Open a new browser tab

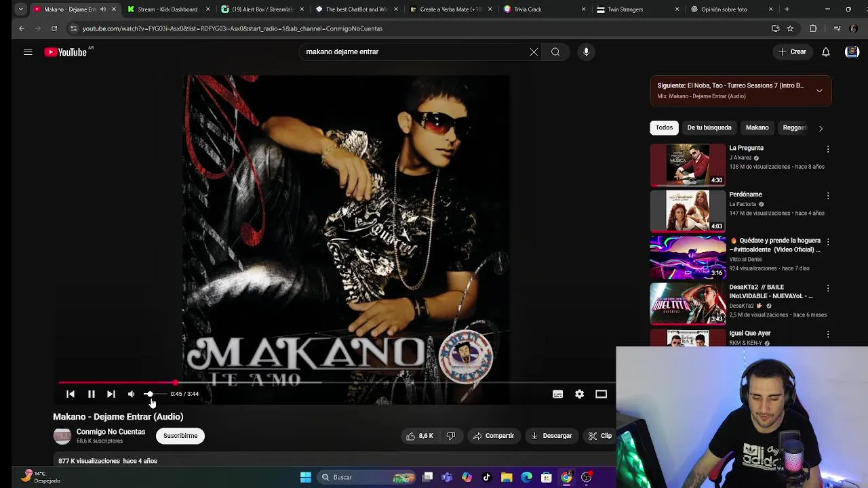(787, 9)
